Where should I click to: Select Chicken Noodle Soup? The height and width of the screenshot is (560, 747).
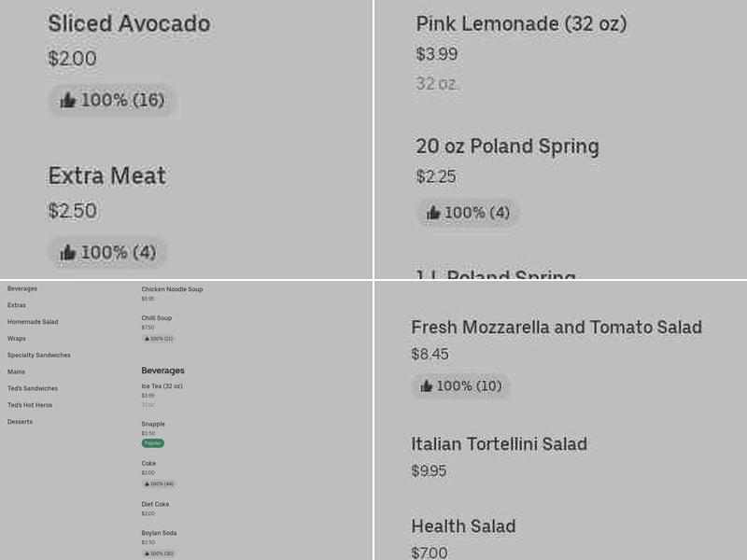(172, 289)
